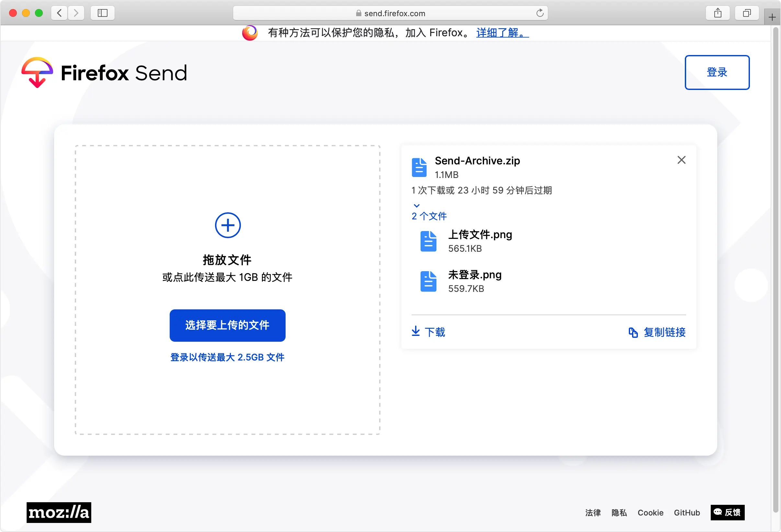Show the tab overview
Image resolution: width=781 pixels, height=532 pixels.
point(747,13)
